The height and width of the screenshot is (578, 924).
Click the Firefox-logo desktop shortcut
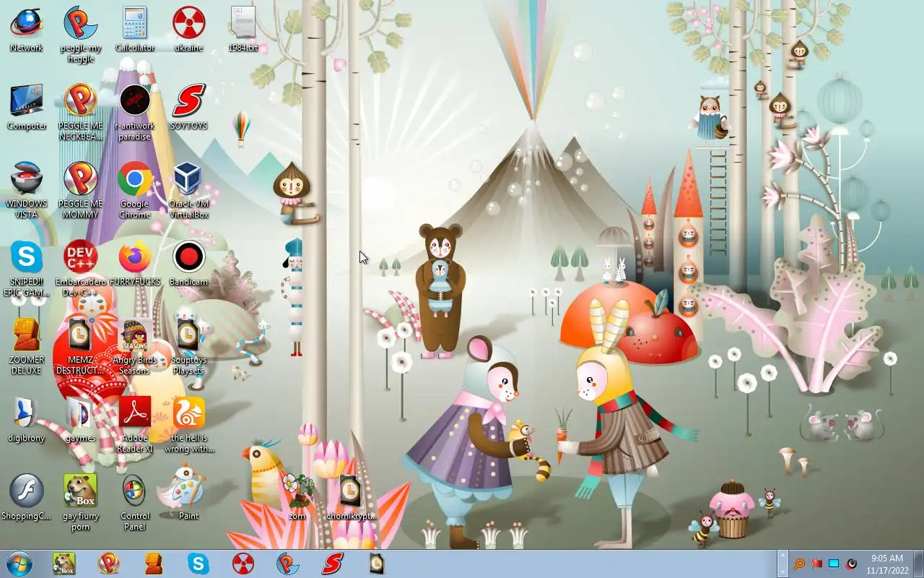(135, 263)
